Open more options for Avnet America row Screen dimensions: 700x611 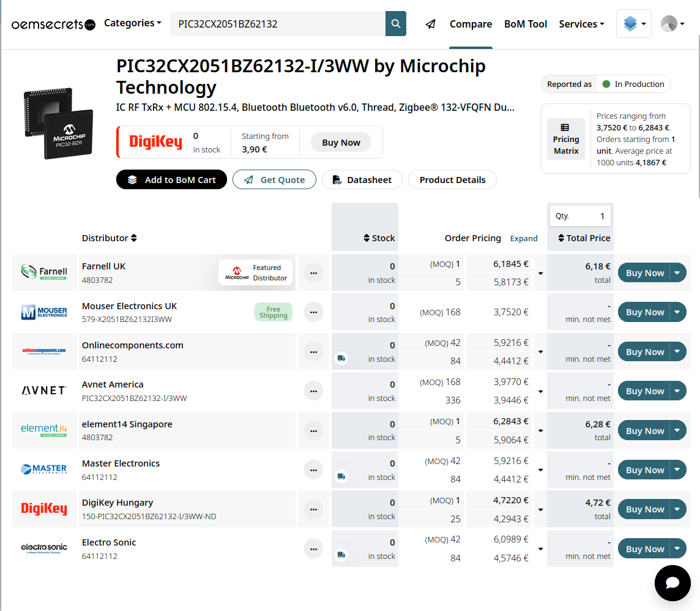(313, 391)
